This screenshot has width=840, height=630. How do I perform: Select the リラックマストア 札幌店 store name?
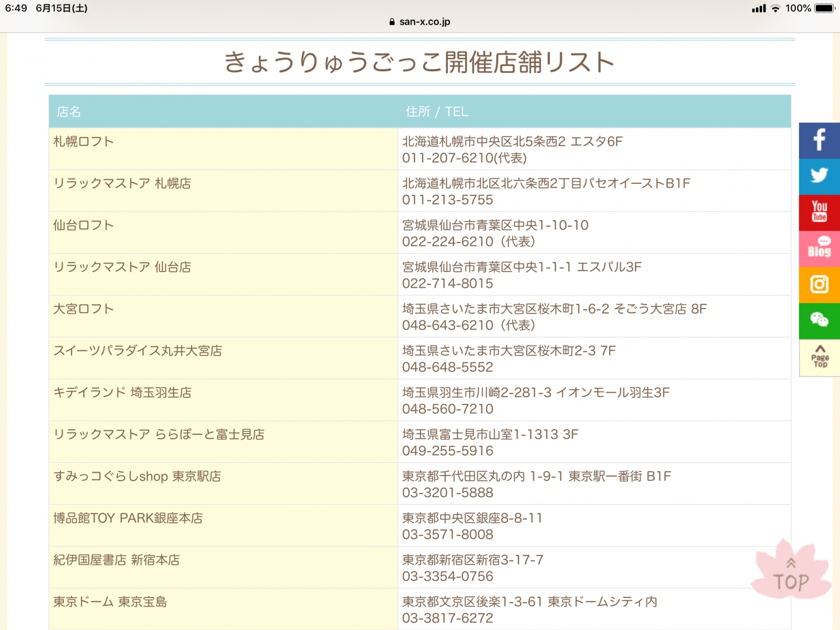[122, 183]
